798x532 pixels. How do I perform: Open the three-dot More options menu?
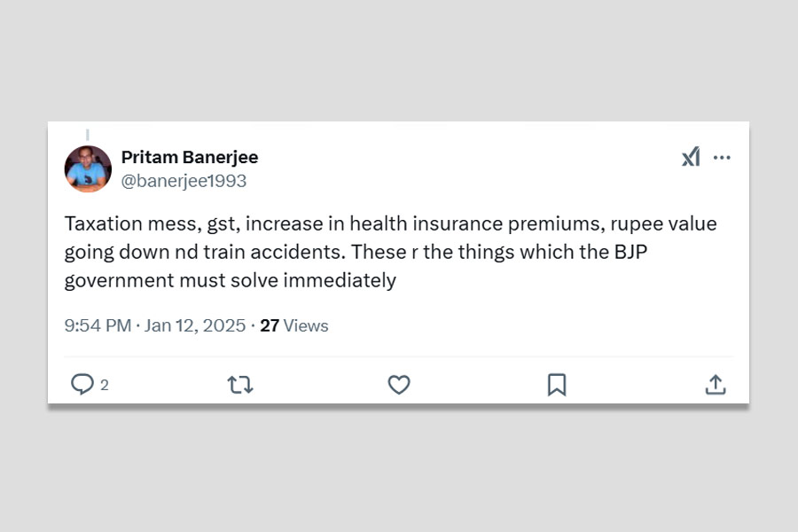click(x=722, y=158)
